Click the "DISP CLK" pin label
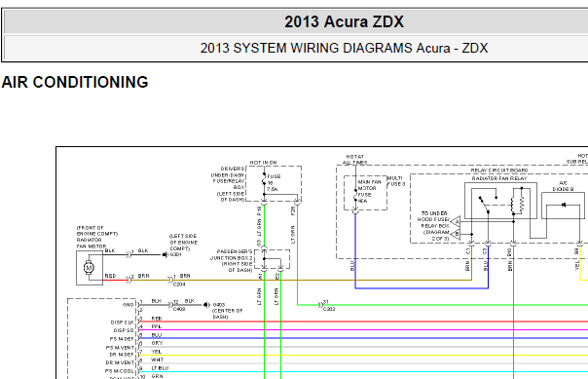This screenshot has width=588, height=379. tap(123, 322)
